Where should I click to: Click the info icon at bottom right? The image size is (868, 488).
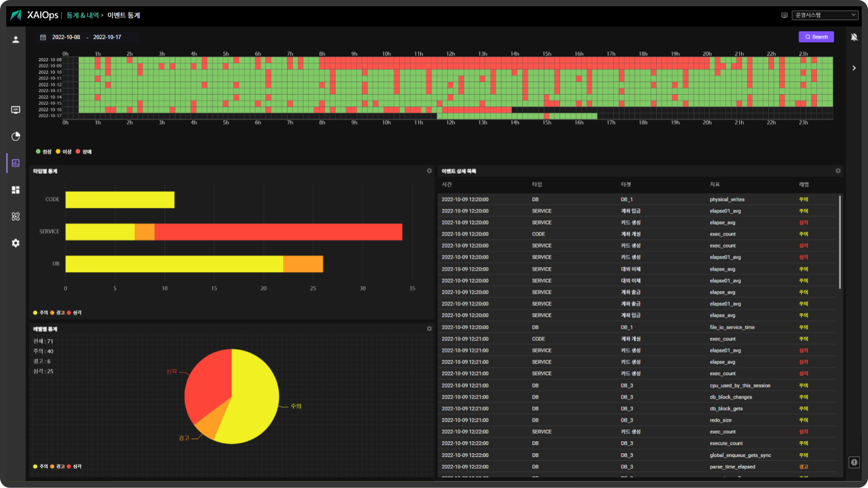854,462
